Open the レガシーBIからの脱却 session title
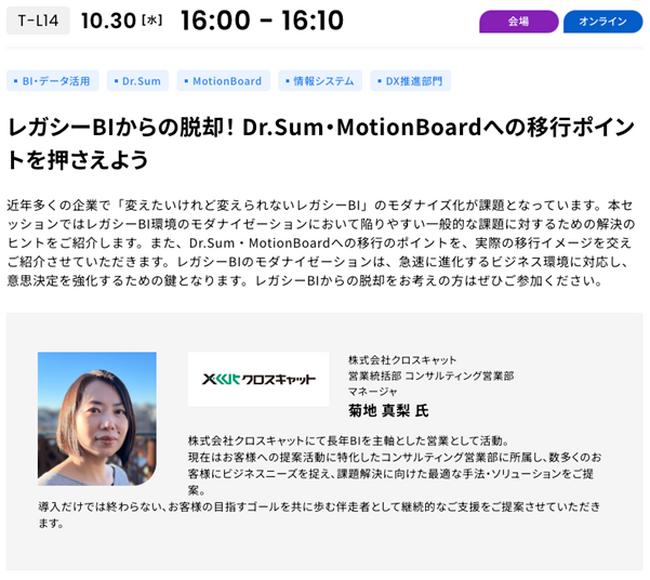The height and width of the screenshot is (580, 650). point(321,143)
